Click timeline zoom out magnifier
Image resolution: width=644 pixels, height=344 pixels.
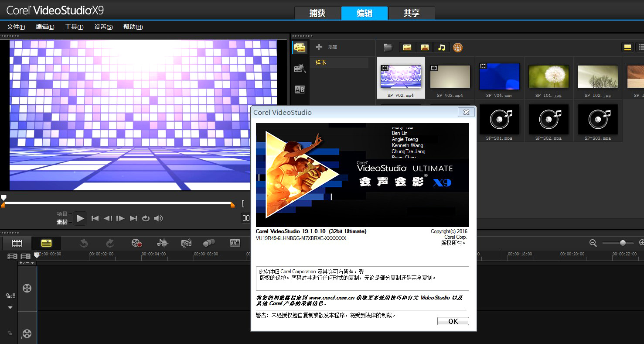click(x=593, y=243)
